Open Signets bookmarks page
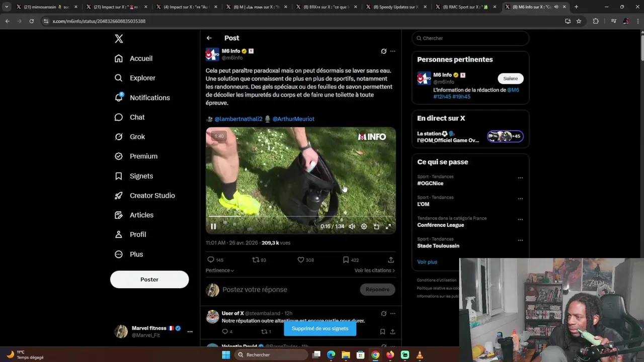 point(134,176)
